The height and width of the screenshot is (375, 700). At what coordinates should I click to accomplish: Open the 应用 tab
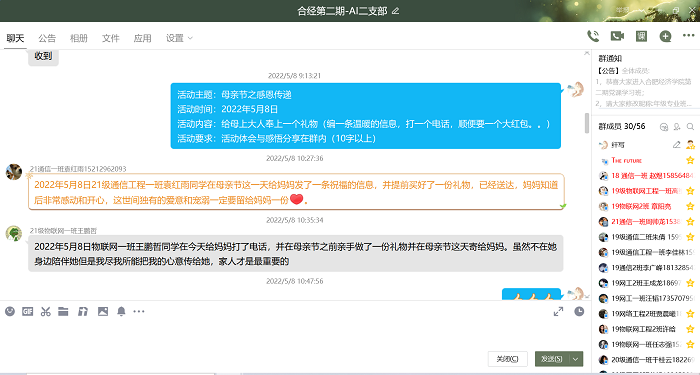pyautogui.click(x=142, y=38)
